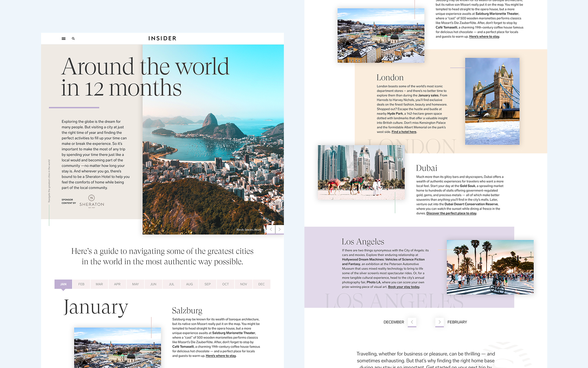Go to next hero slide arrow
588x368 pixels.
click(280, 229)
